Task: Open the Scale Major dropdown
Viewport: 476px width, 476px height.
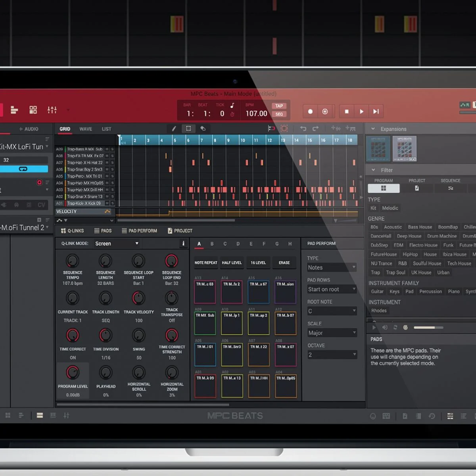Action: [x=332, y=333]
